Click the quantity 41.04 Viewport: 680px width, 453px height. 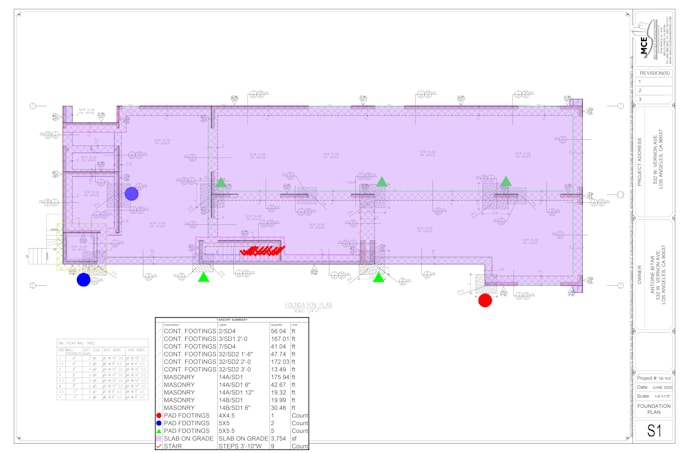pyautogui.click(x=278, y=346)
